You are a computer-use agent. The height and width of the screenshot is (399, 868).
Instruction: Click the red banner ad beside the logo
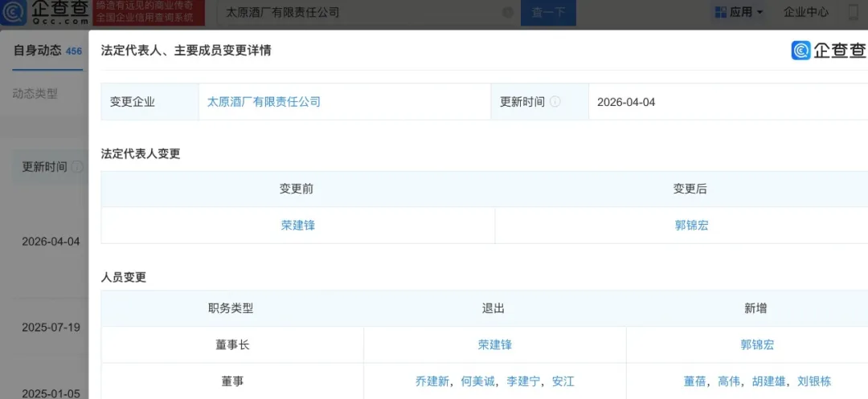pos(149,13)
